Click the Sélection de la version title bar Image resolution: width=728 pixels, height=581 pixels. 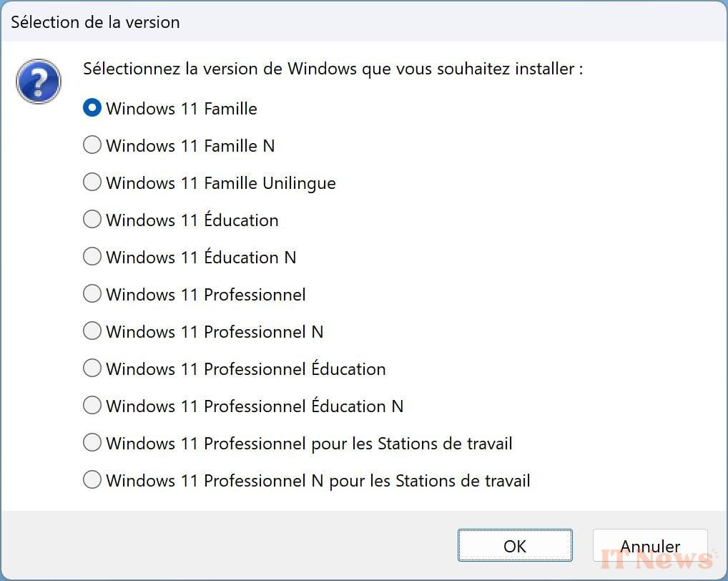click(x=364, y=22)
